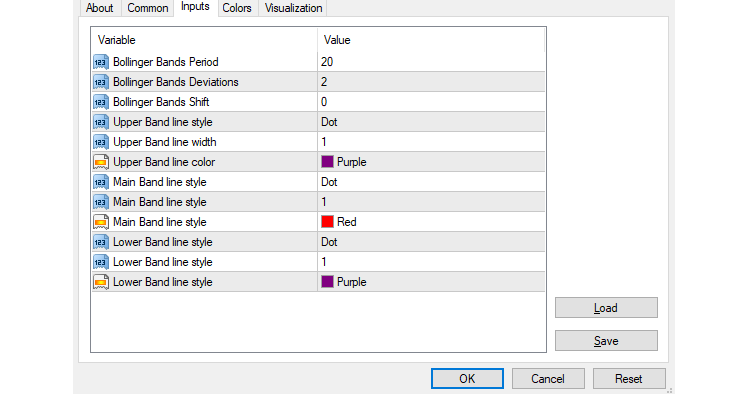
Task: Click the icon of Main Band row valued Dot
Action: (x=101, y=182)
